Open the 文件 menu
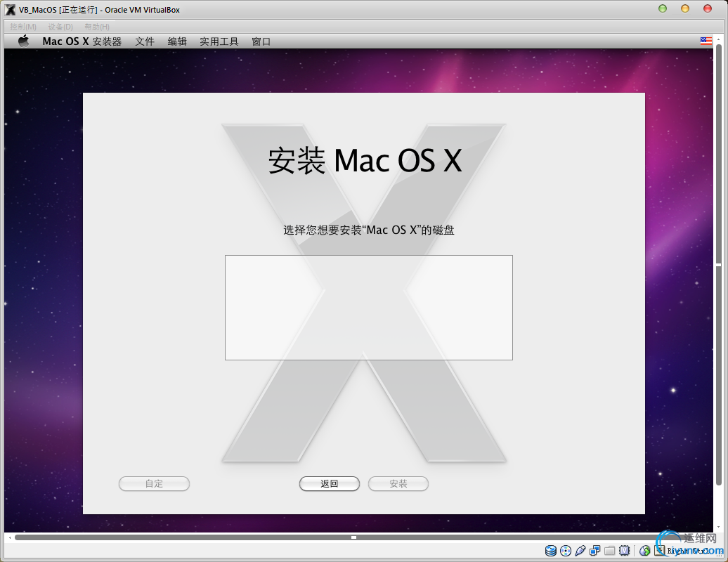 click(144, 41)
